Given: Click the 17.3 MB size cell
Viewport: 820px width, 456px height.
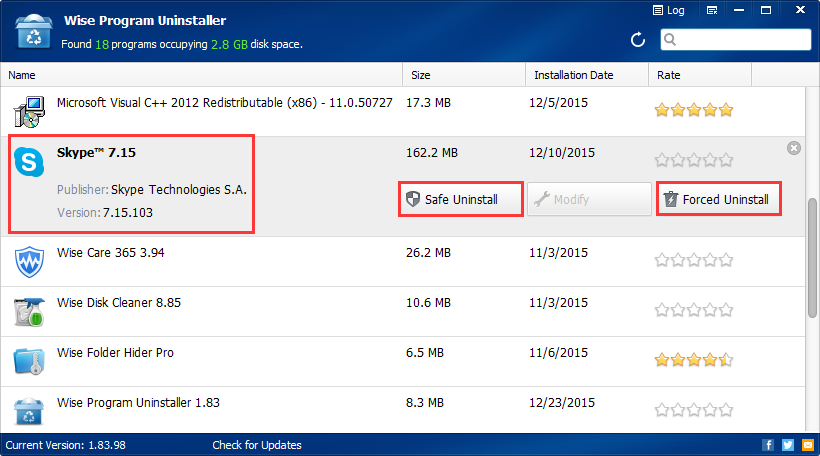Looking at the screenshot, I should [428, 102].
